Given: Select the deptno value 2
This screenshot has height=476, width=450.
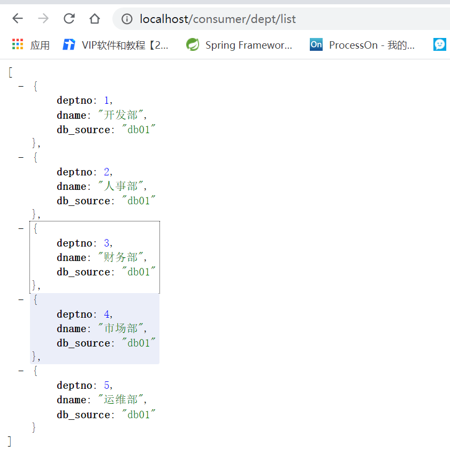Looking at the screenshot, I should (106, 172).
